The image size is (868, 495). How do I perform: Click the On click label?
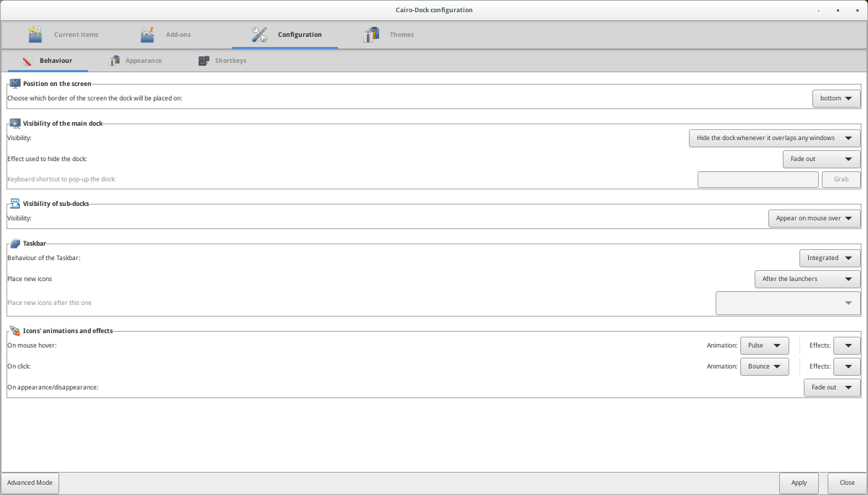tap(19, 366)
